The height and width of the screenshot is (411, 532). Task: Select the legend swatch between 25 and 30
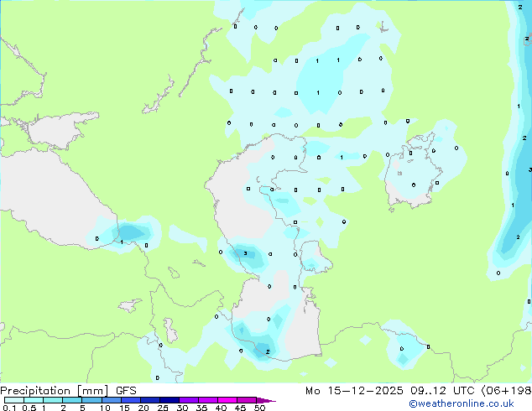point(170,400)
